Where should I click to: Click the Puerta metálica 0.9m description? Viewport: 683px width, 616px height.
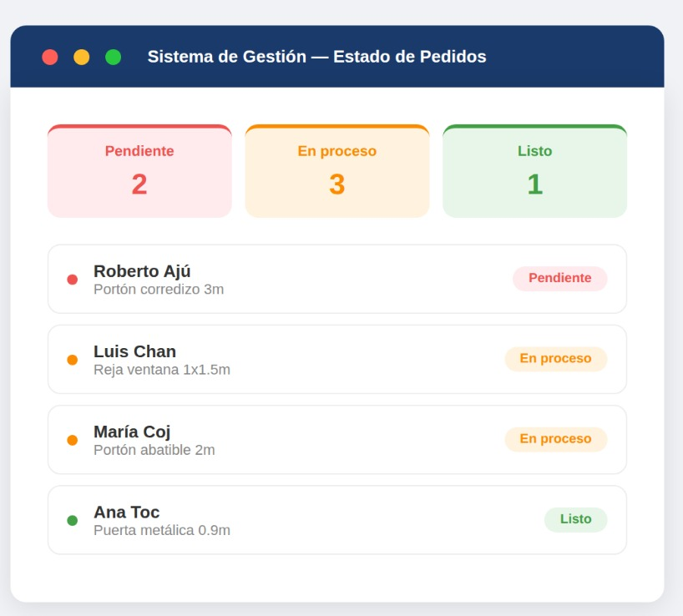(x=162, y=530)
